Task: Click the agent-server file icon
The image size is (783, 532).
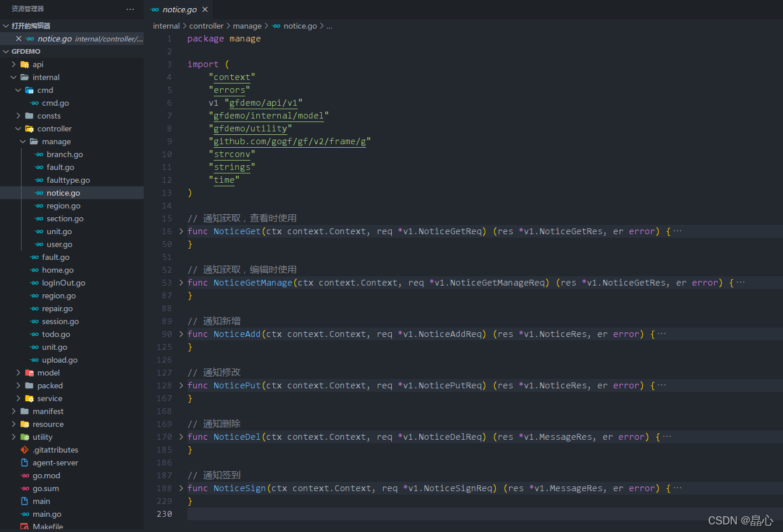Action: pyautogui.click(x=25, y=463)
